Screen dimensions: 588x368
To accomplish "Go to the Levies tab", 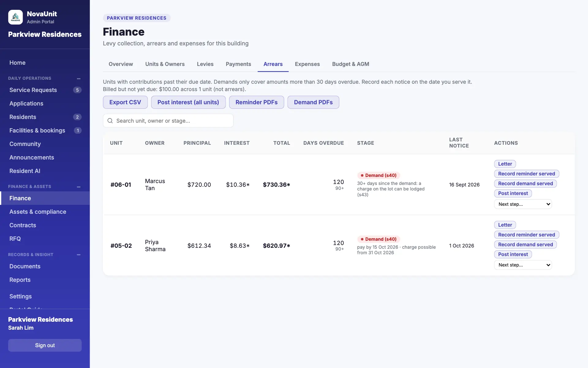I will coord(205,64).
